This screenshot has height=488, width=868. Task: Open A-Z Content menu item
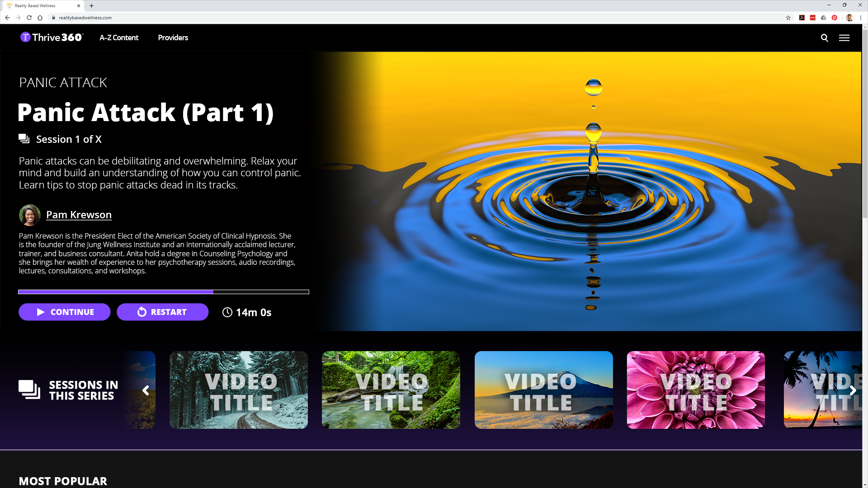coord(119,38)
